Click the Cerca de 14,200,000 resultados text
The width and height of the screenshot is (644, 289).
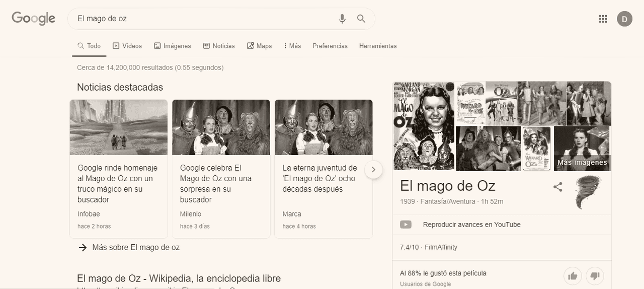pyautogui.click(x=150, y=67)
